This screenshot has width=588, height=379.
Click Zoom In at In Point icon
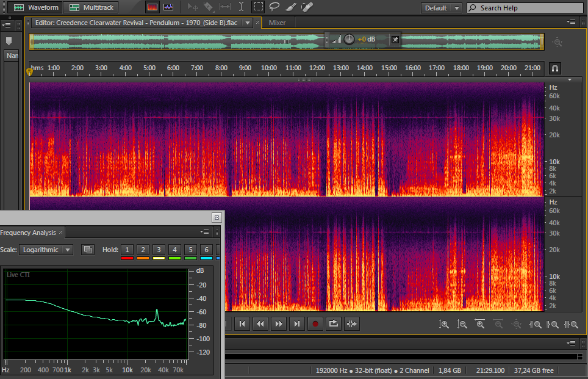pyautogui.click(x=535, y=324)
